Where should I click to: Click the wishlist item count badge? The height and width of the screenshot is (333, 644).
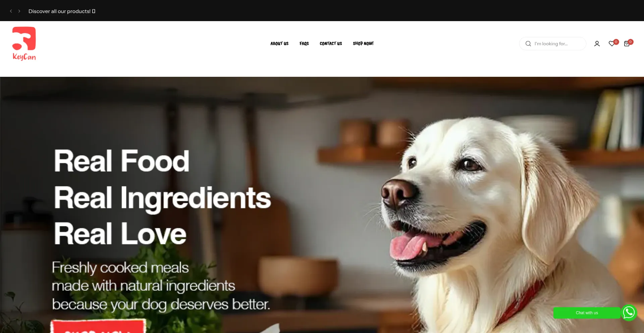616,42
